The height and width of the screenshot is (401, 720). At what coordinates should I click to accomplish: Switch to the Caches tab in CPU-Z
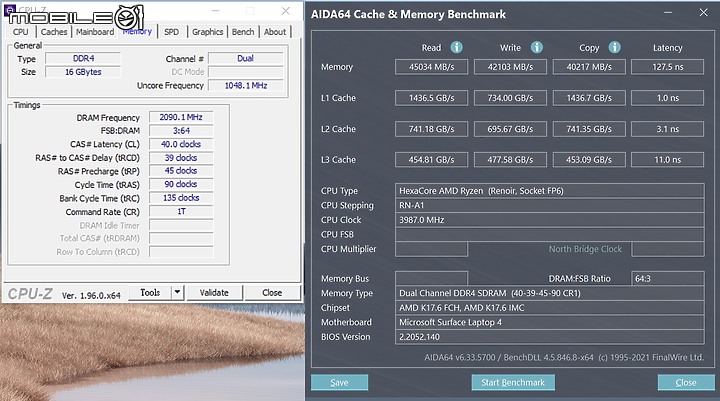pyautogui.click(x=54, y=32)
